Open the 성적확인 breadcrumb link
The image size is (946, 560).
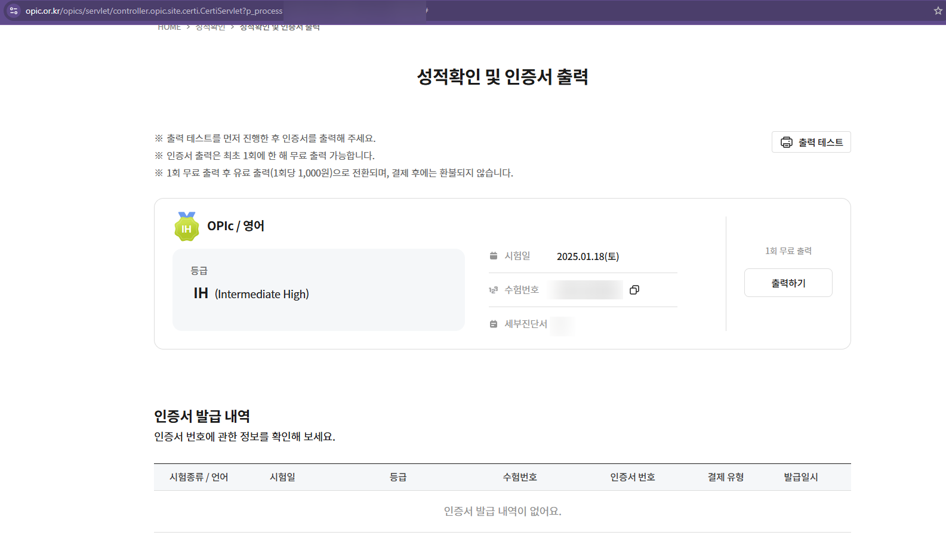pos(210,27)
